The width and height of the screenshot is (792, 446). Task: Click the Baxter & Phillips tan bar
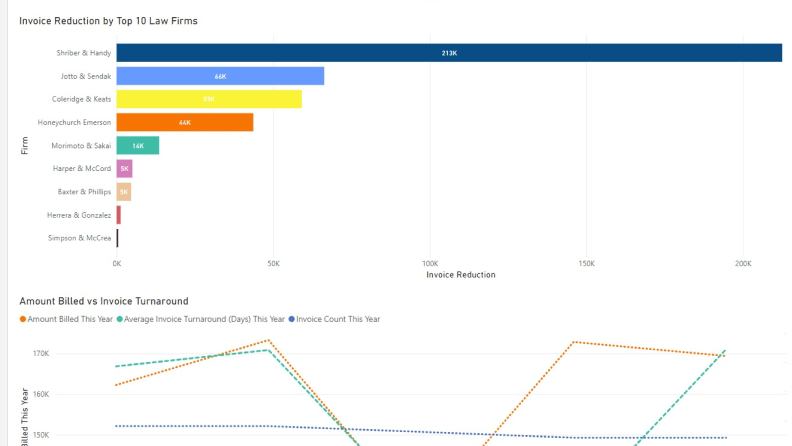124,192
